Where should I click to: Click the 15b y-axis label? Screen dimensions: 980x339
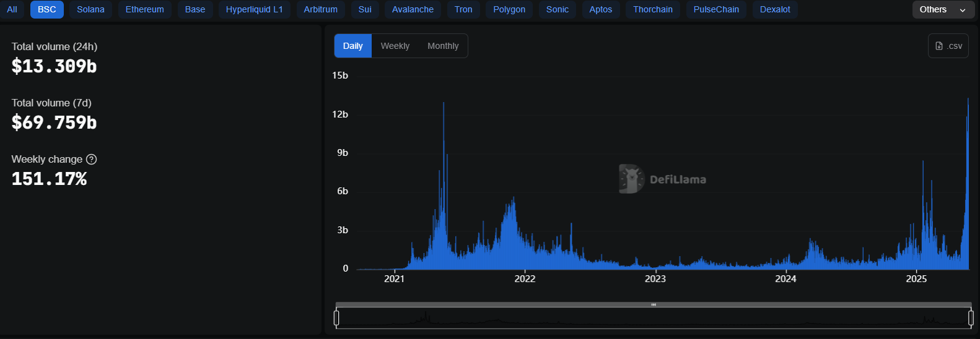click(340, 75)
